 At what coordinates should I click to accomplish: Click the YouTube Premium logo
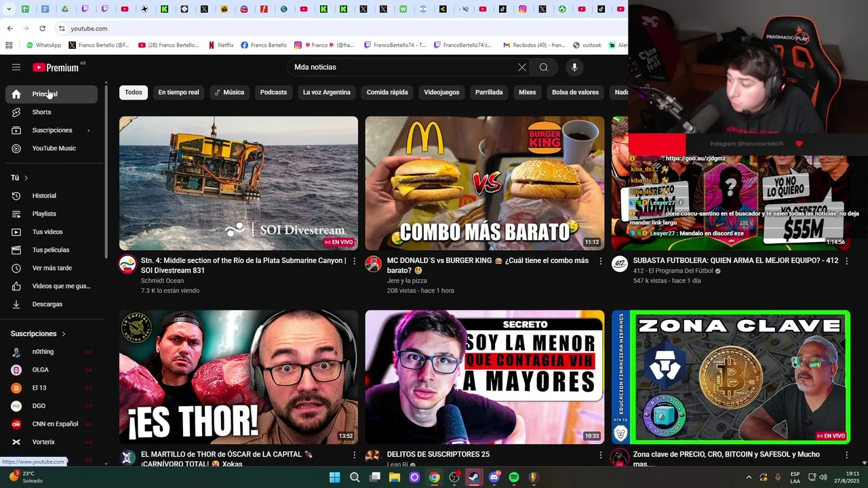pyautogui.click(x=56, y=67)
